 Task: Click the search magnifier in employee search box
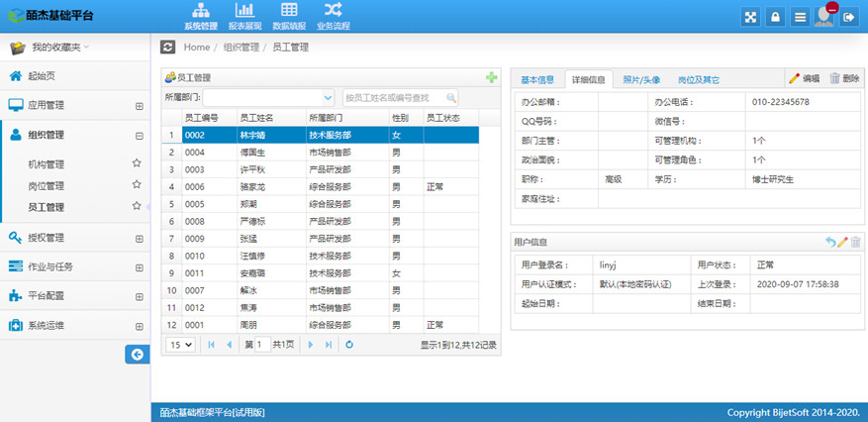tap(451, 97)
